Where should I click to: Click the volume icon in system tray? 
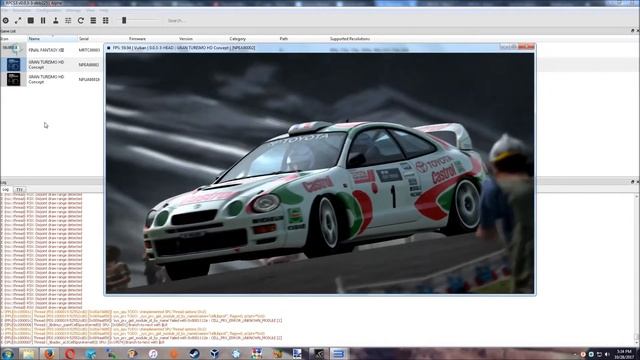pos(607,354)
